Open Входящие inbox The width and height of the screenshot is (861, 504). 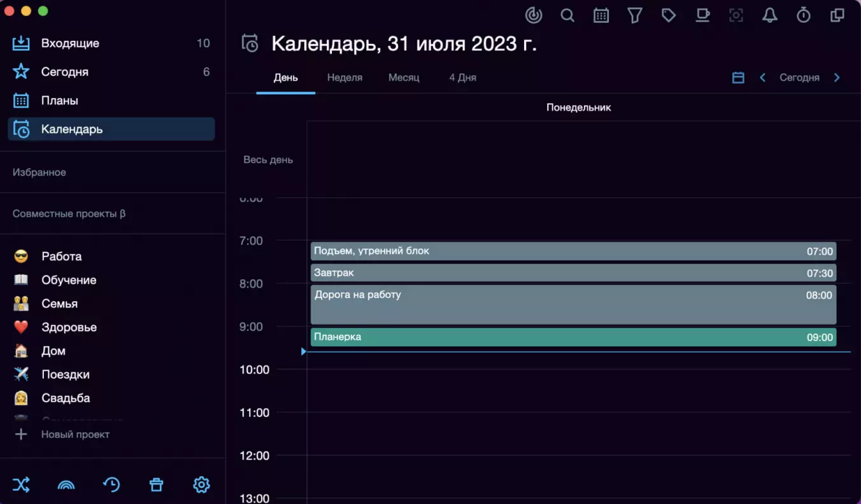[x=111, y=43]
